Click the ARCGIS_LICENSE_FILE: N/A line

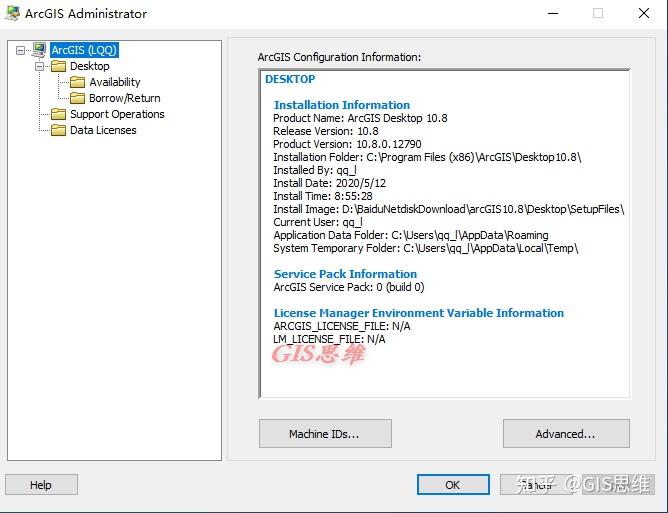pos(342,326)
